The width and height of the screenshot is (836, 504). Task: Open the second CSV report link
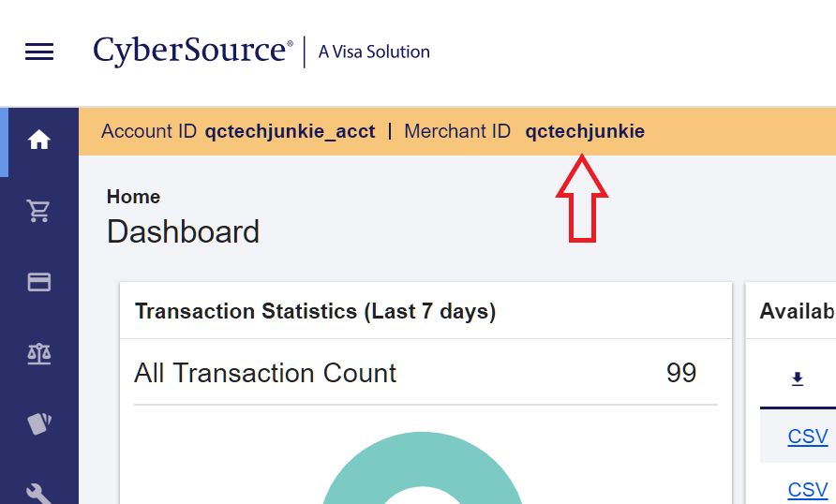(x=808, y=489)
